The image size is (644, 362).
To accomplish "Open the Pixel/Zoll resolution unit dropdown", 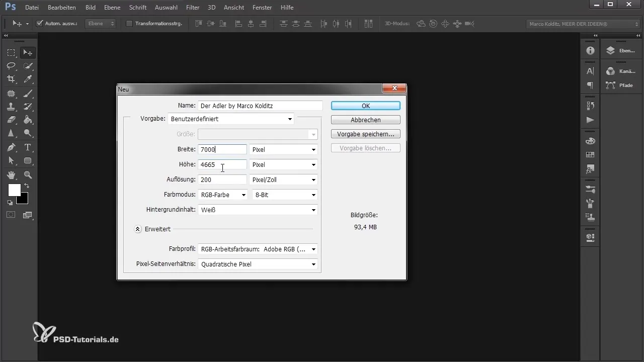I will click(284, 180).
